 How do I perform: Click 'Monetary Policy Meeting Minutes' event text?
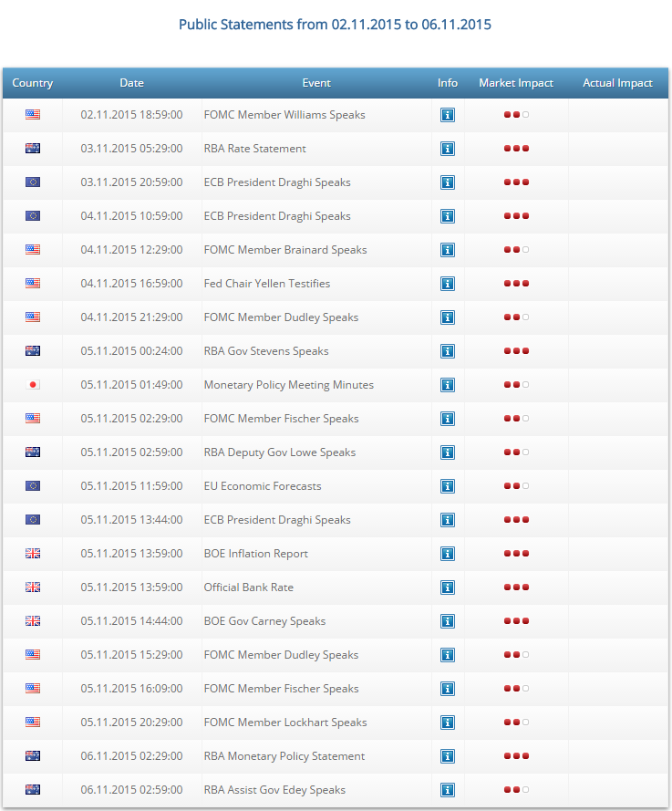(288, 385)
